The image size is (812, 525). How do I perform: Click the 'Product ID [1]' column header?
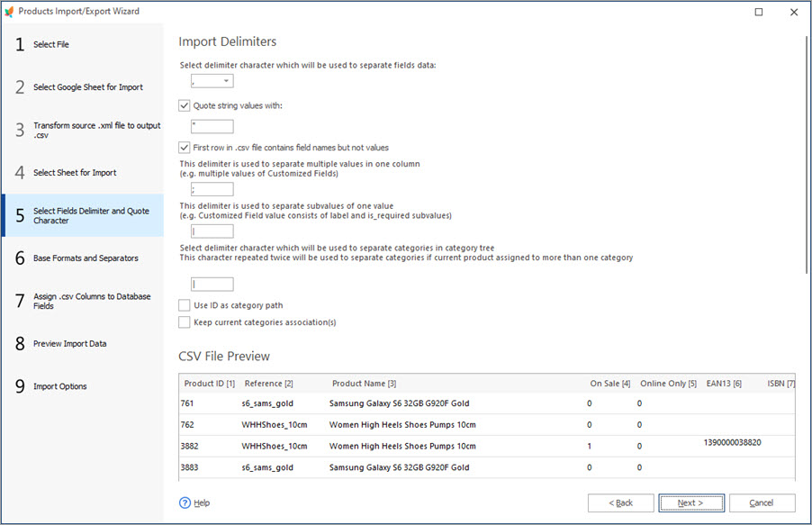[x=209, y=384]
